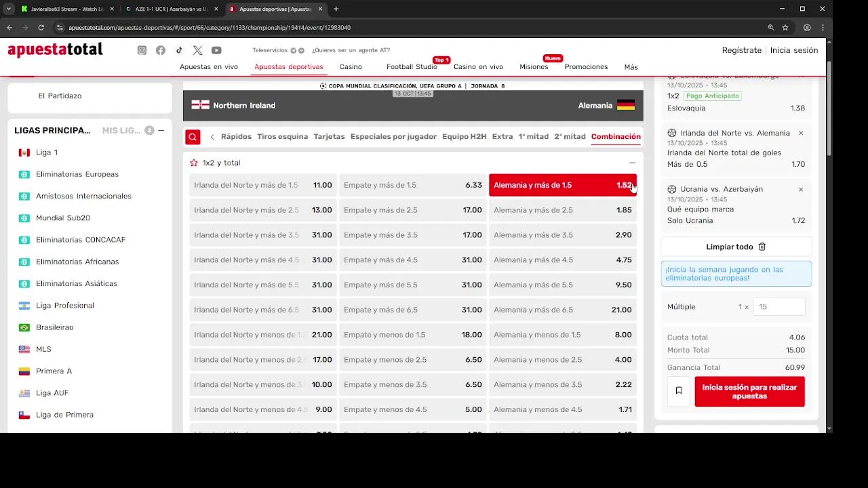Click Limpiar todo button
Viewport: 868px width, 488px height.
736,247
